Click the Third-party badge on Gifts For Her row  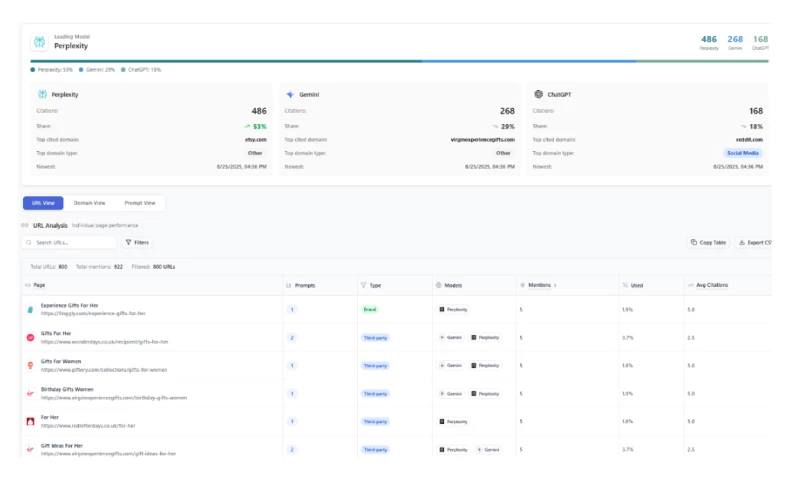coord(376,338)
